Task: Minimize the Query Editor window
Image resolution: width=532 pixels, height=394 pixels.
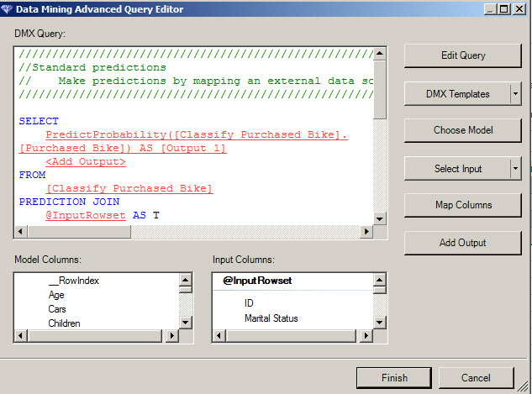Action: tap(490, 8)
